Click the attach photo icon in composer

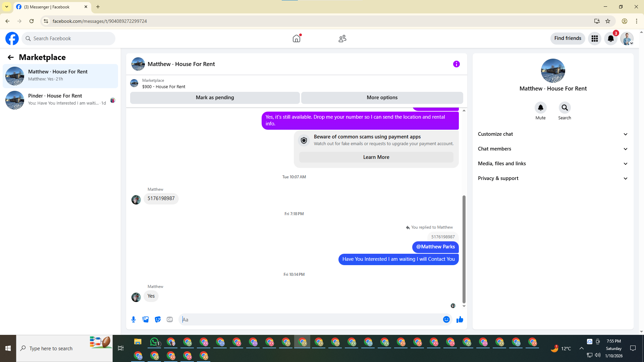pyautogui.click(x=146, y=319)
